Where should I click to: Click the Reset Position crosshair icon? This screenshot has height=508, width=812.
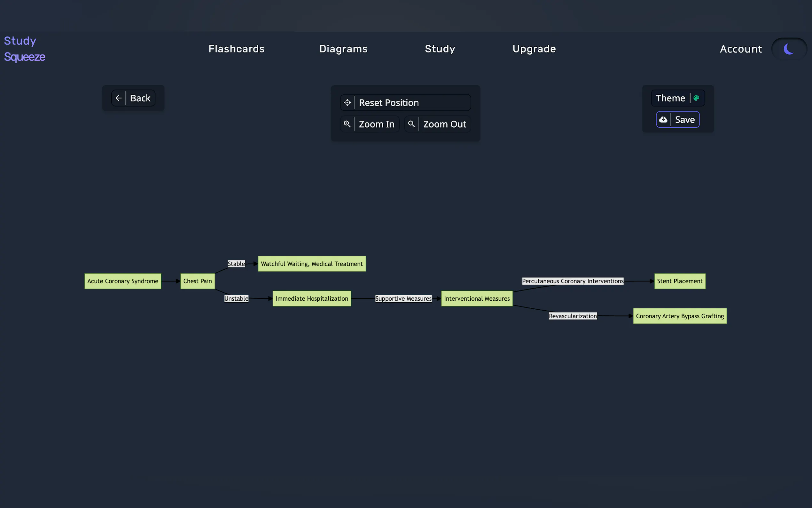(x=347, y=102)
